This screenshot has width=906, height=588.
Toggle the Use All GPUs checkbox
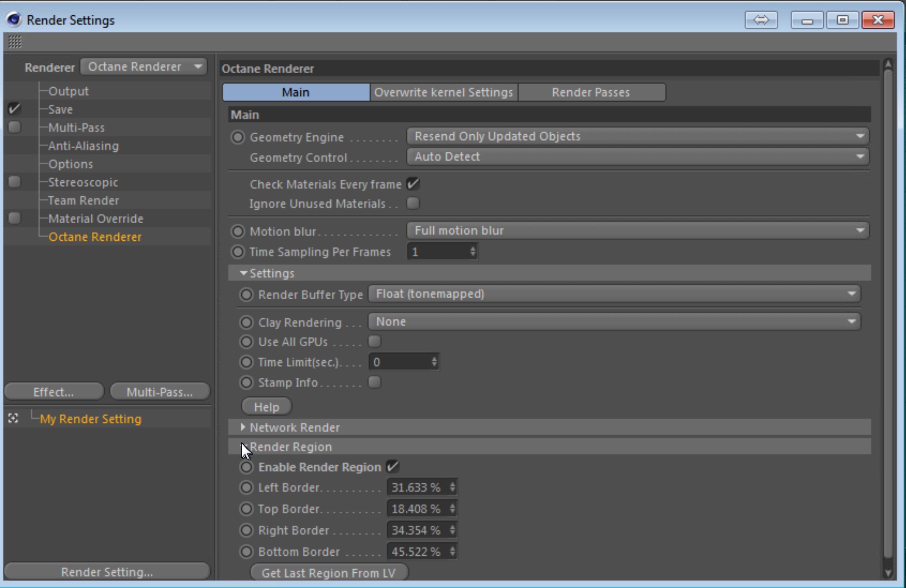coord(374,341)
